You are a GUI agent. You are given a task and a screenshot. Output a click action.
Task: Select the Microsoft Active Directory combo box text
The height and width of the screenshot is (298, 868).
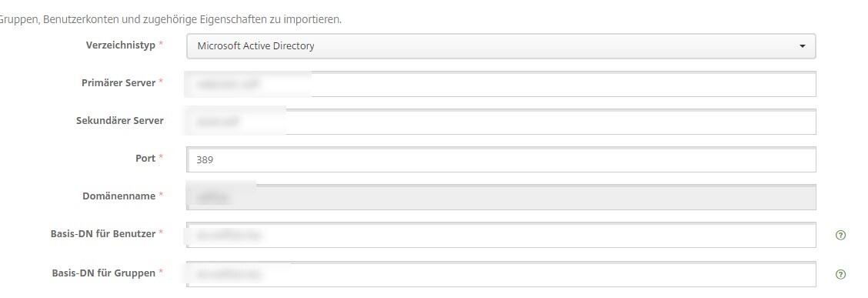point(255,46)
